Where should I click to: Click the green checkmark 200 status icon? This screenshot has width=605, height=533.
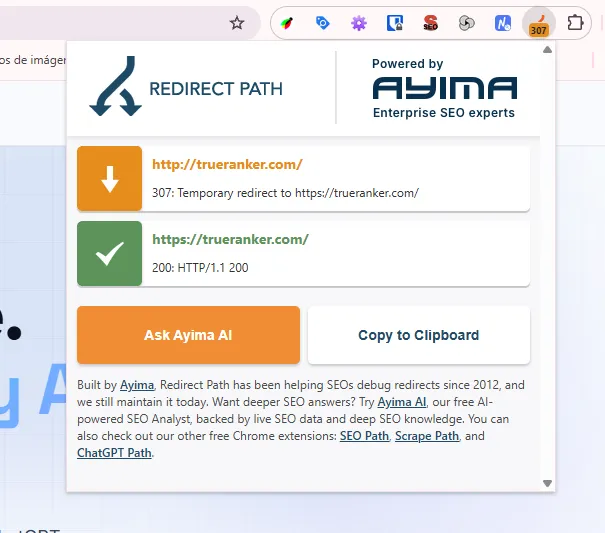(x=110, y=254)
